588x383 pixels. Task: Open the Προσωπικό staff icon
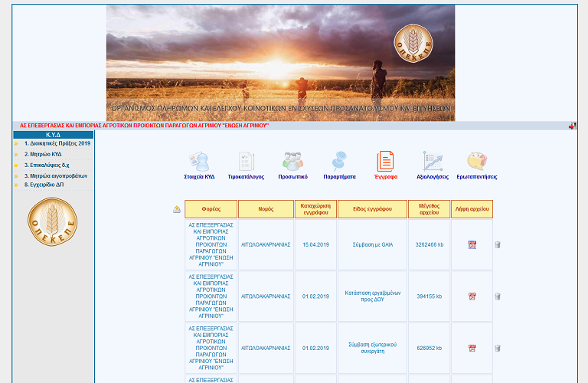[292, 162]
